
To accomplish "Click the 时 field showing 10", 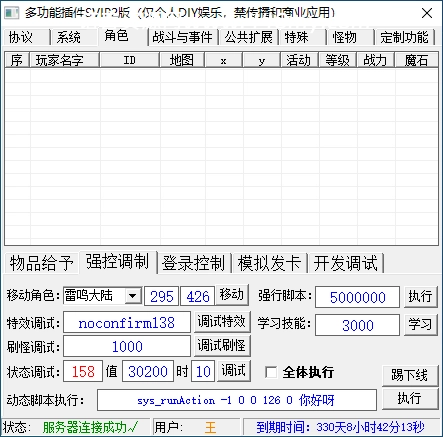I will (x=203, y=371).
